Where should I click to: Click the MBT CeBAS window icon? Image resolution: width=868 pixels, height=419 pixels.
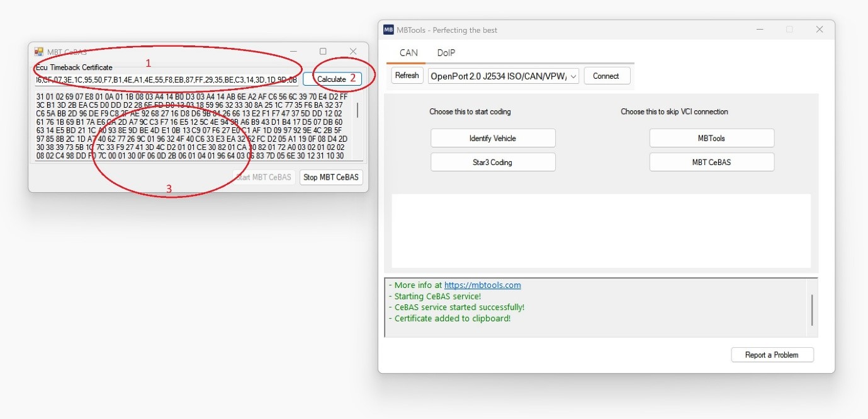point(39,52)
